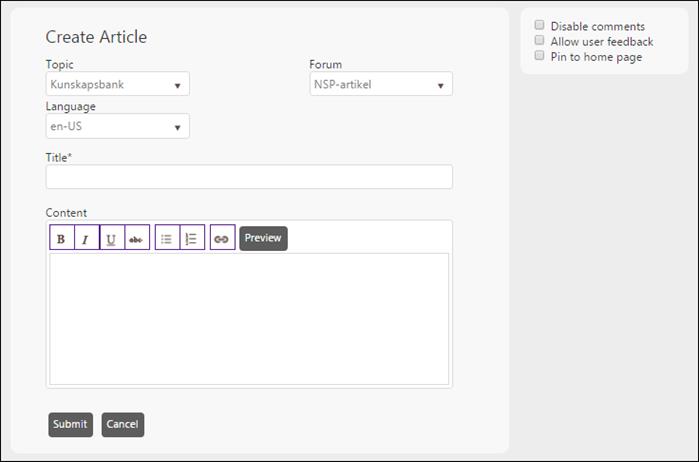699x462 pixels.
Task: Apply italic formatting to content
Action: (x=86, y=239)
